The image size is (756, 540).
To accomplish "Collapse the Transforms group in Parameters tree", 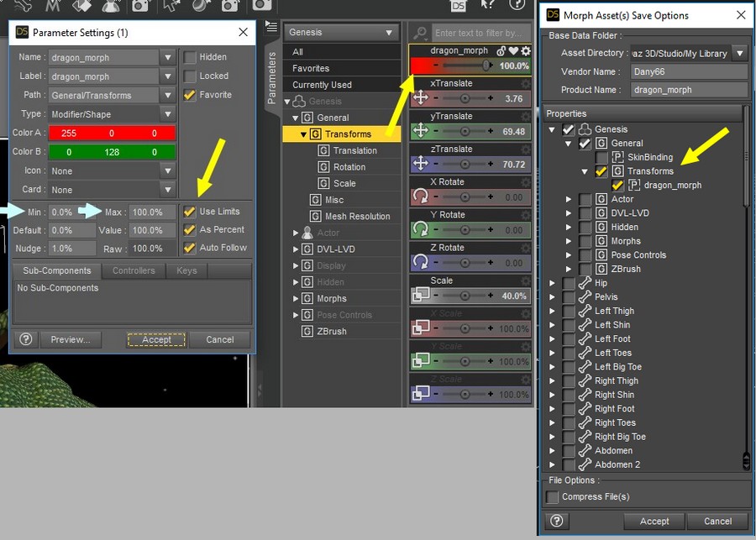I will pyautogui.click(x=303, y=134).
